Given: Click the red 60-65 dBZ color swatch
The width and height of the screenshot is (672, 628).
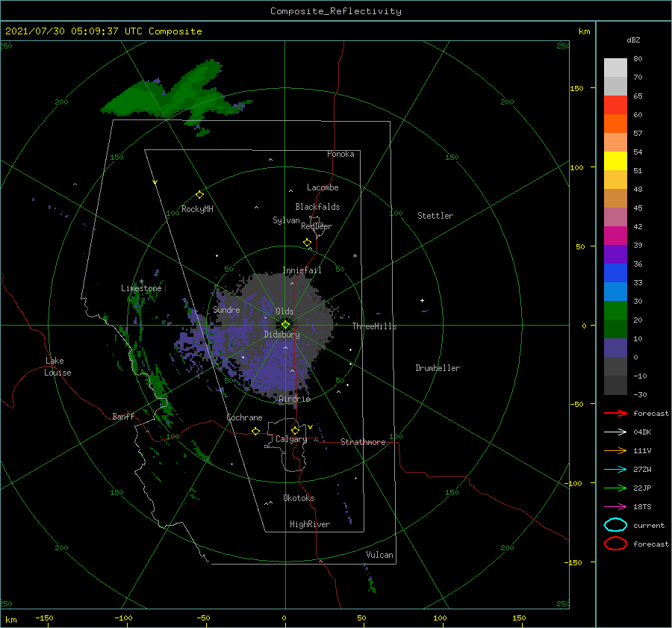Looking at the screenshot, I should pos(615,105).
